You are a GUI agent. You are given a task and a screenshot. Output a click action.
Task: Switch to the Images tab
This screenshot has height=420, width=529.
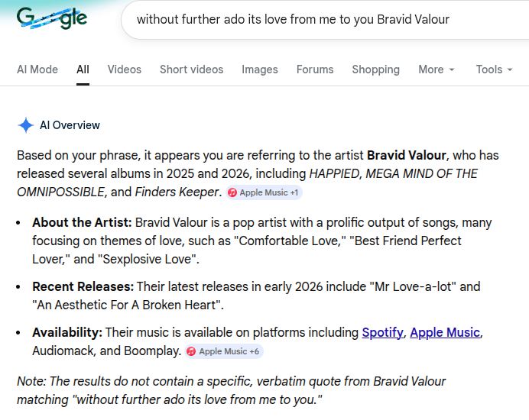pos(260,69)
